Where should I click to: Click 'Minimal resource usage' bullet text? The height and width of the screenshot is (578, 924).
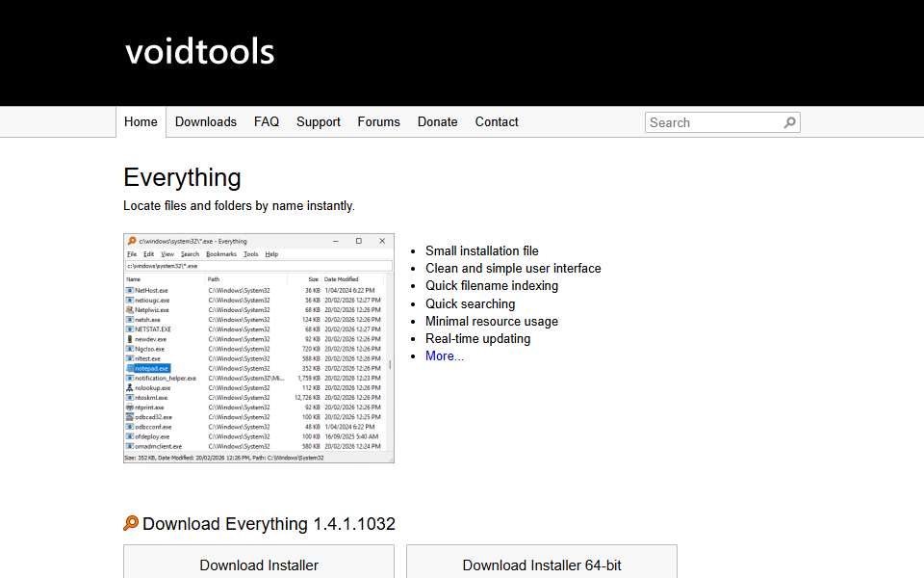coord(492,322)
